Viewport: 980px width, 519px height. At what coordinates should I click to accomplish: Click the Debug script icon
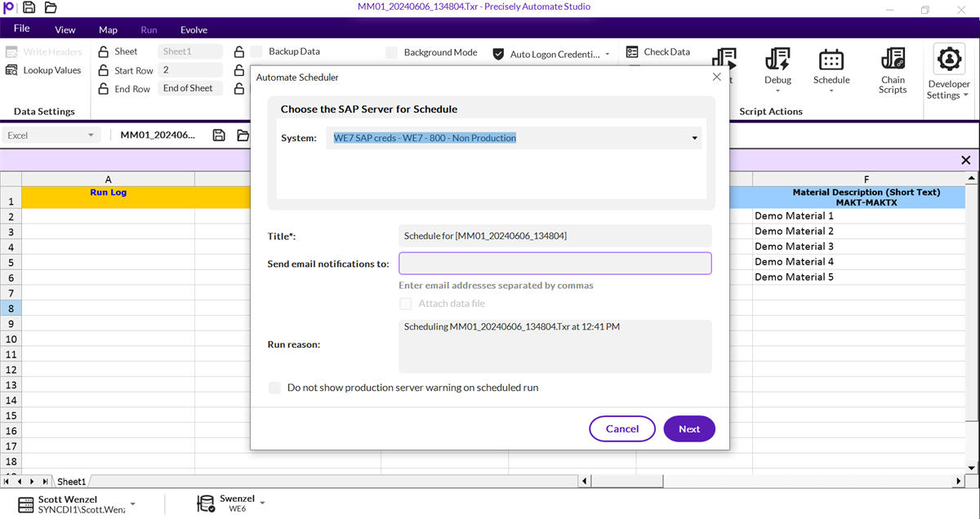pyautogui.click(x=777, y=59)
